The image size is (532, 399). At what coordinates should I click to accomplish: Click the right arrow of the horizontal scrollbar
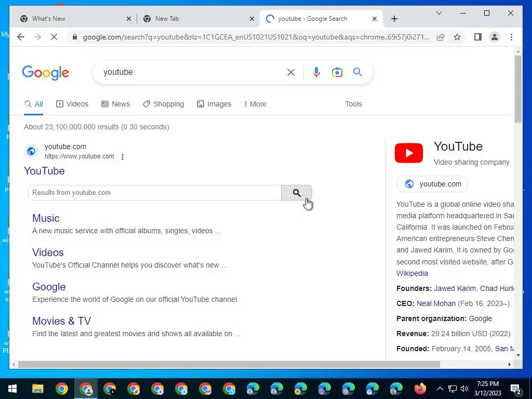tap(509, 364)
